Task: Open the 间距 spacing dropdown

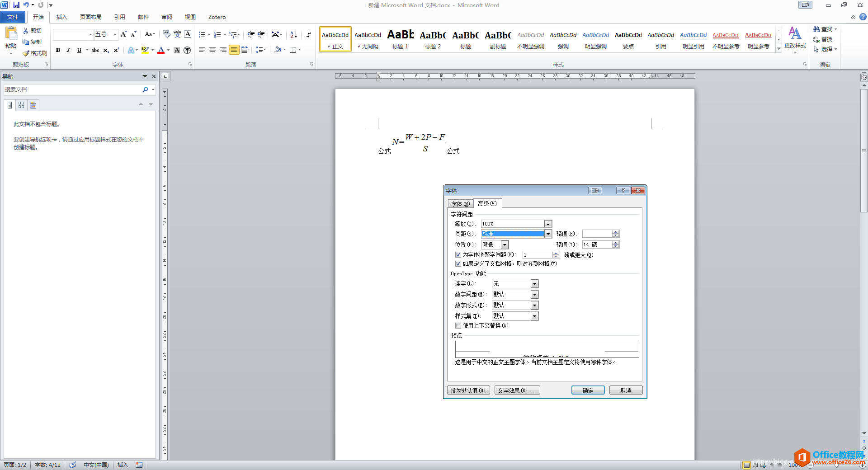Action: point(547,234)
